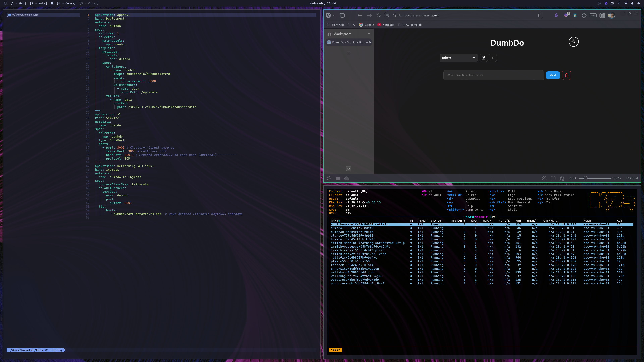Switch DumbDo light/dark theme
Screen dimensions: 644x362
[574, 42]
